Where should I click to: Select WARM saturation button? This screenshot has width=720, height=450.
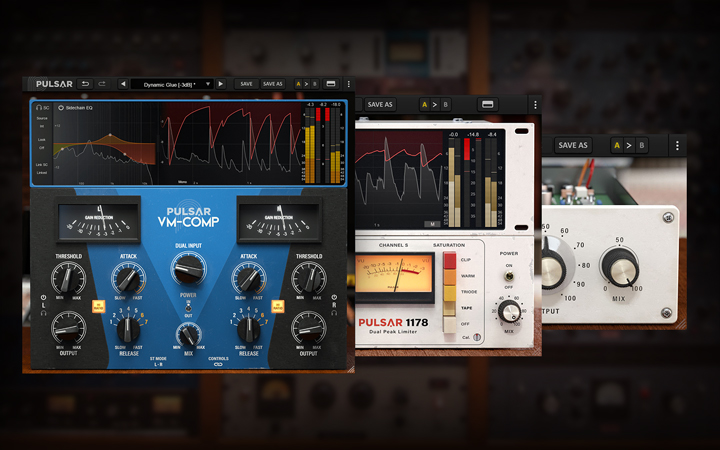point(450,276)
